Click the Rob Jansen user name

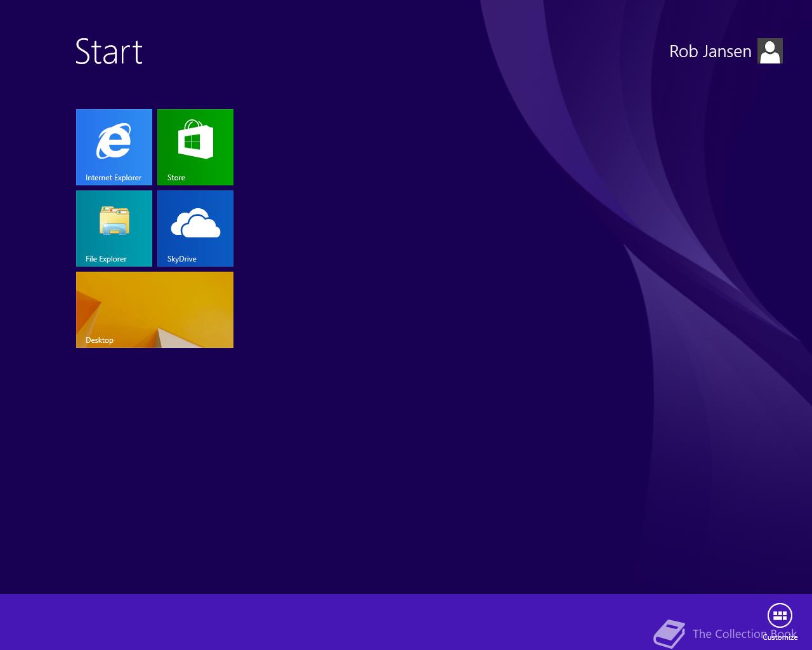click(710, 51)
